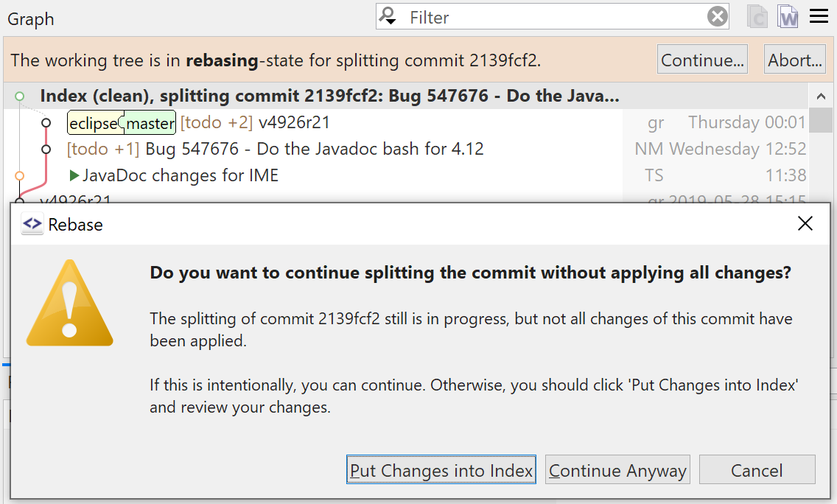Screen dimensions: 837x504
Task: Click the Put Changes into Index button
Action: pyautogui.click(x=441, y=469)
